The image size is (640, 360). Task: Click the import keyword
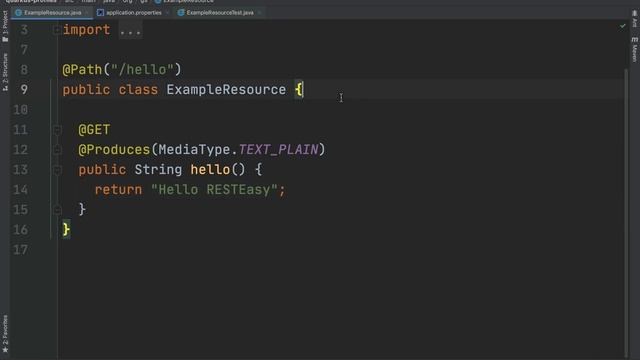click(86, 30)
